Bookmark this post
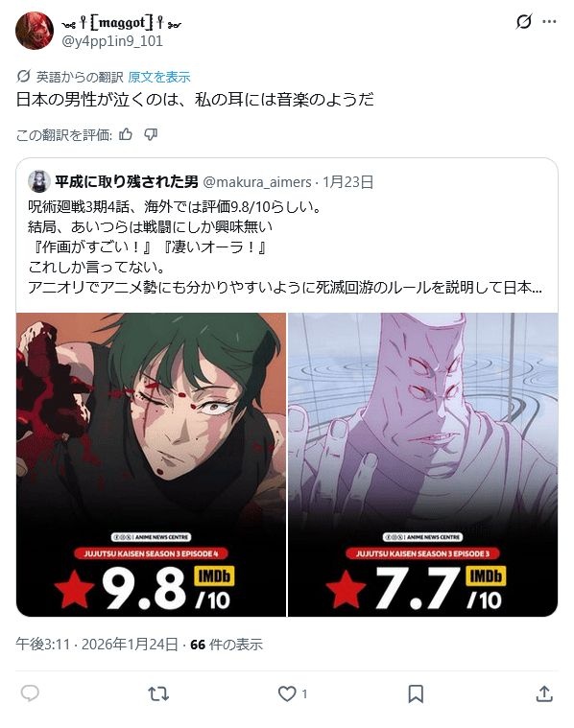Viewport: 574px width, 728px height. (416, 693)
